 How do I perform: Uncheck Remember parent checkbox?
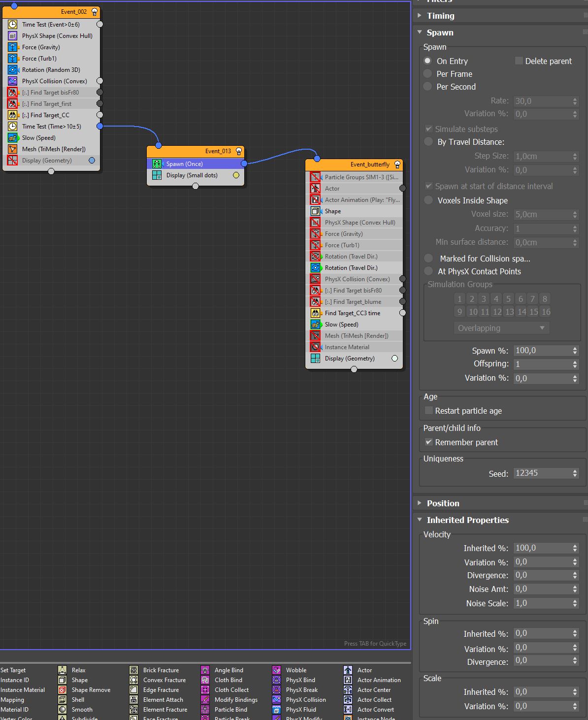429,442
